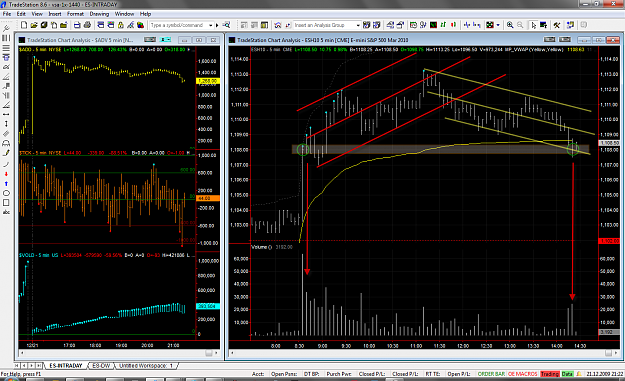Select the vertical lines drawing tool
This screenshot has width=625, height=381.
pos(6,38)
